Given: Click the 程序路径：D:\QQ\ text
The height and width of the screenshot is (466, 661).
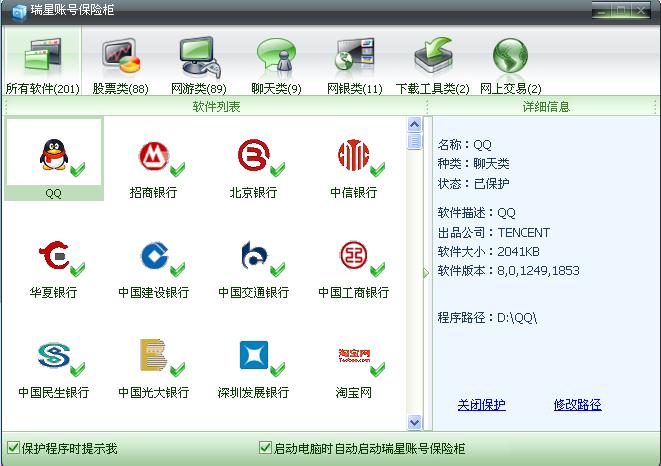Looking at the screenshot, I should point(487,317).
